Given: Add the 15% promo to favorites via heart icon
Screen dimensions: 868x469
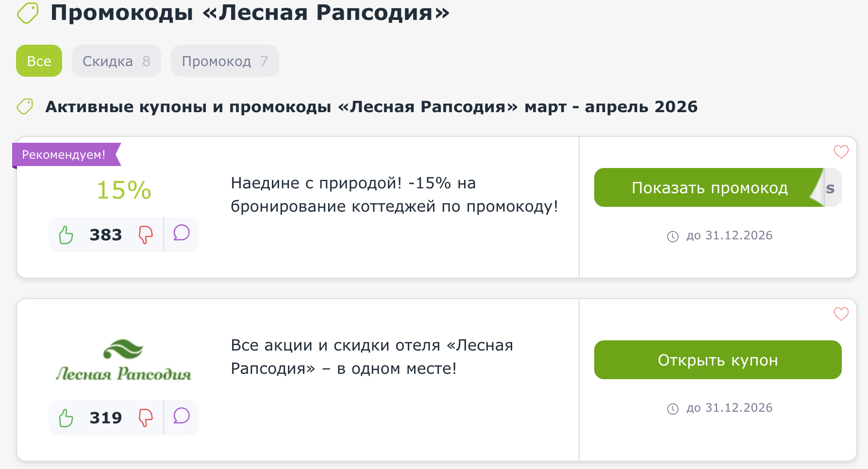Looking at the screenshot, I should [841, 152].
